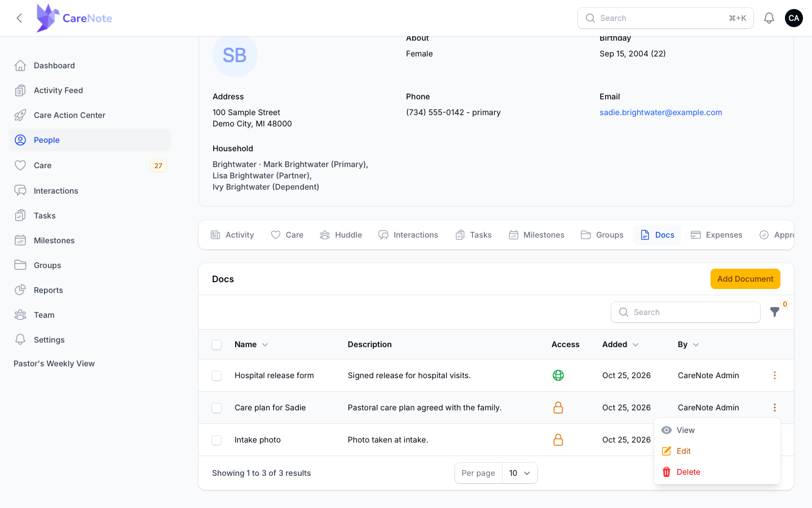
Task: Toggle the select-all checkbox in table header
Action: [x=217, y=345]
